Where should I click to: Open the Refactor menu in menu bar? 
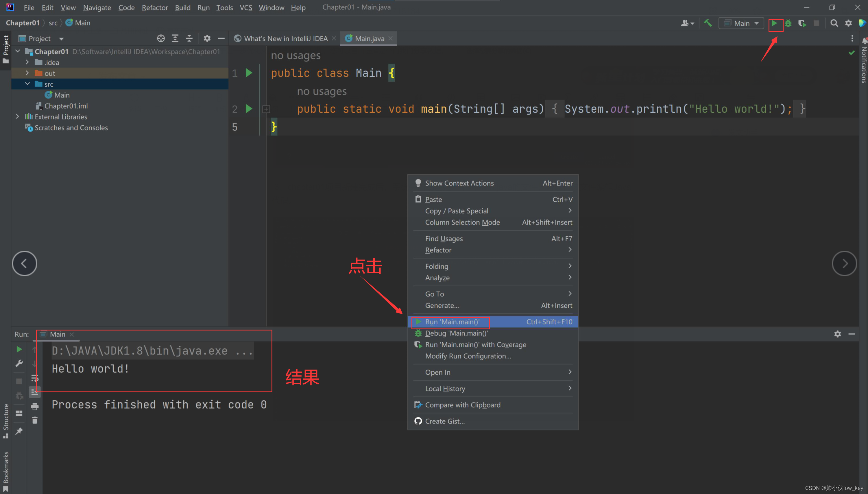(154, 8)
